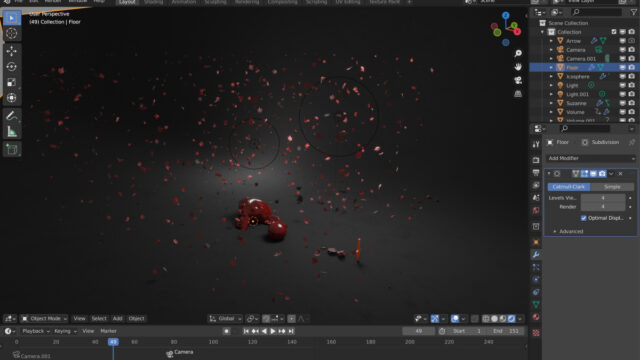
Task: Hide Suzanne in viewport
Action: click(622, 103)
